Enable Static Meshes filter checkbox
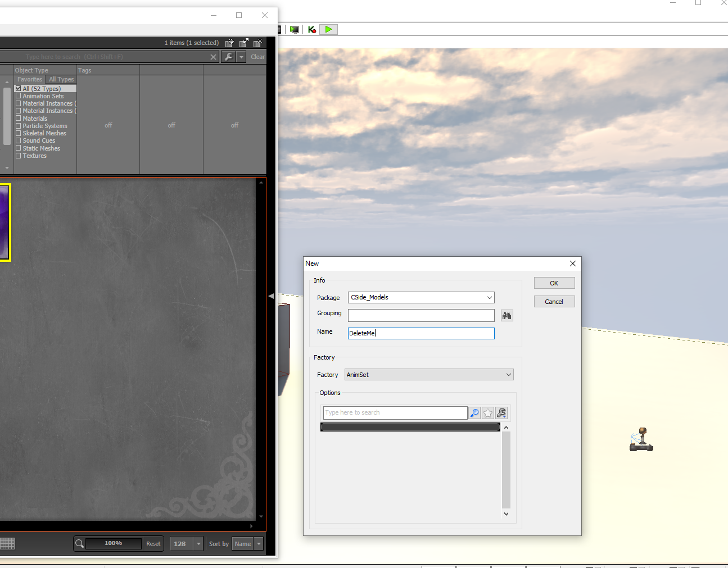 [19, 148]
